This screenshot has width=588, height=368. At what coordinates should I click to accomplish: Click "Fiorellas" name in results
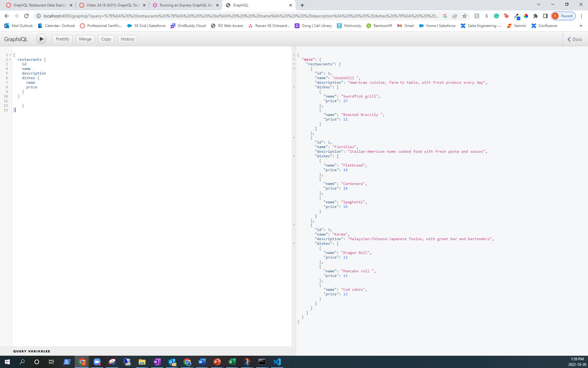[x=344, y=147]
